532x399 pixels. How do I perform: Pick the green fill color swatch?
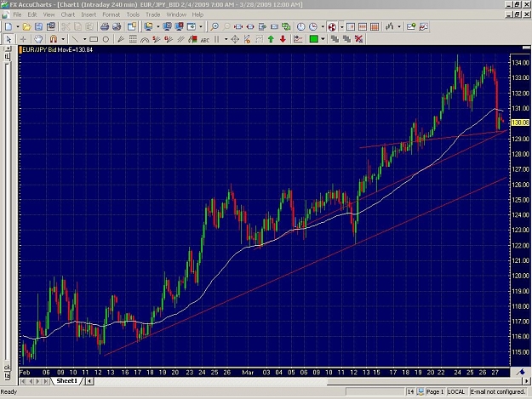(x=313, y=39)
